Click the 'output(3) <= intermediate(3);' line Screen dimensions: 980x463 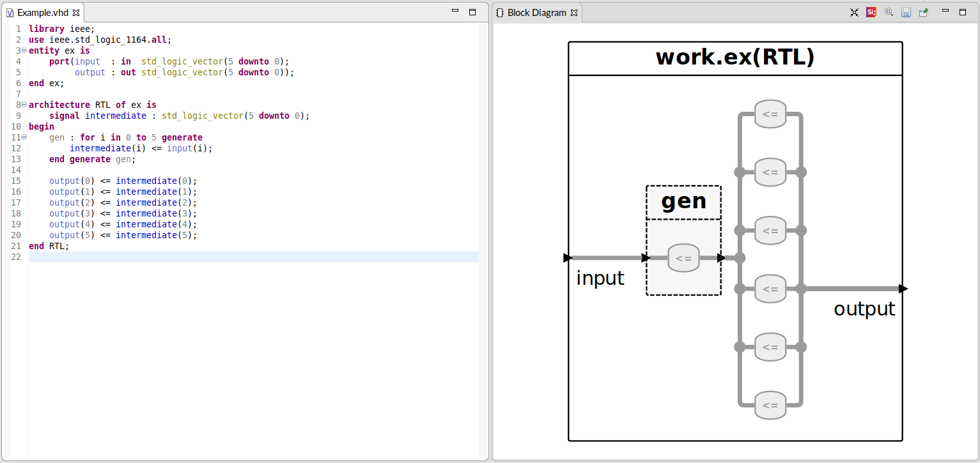pyautogui.click(x=123, y=213)
